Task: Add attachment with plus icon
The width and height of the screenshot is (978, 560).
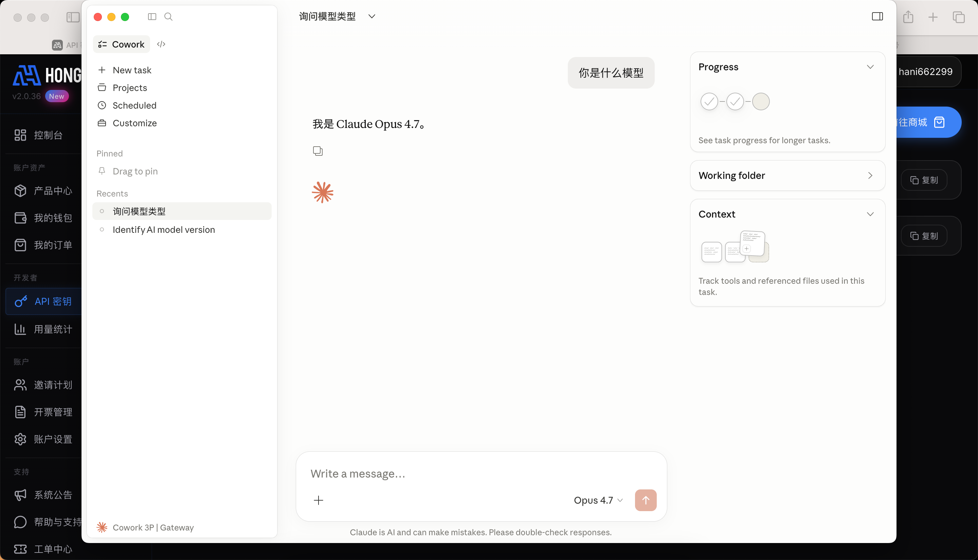Action: pyautogui.click(x=318, y=500)
